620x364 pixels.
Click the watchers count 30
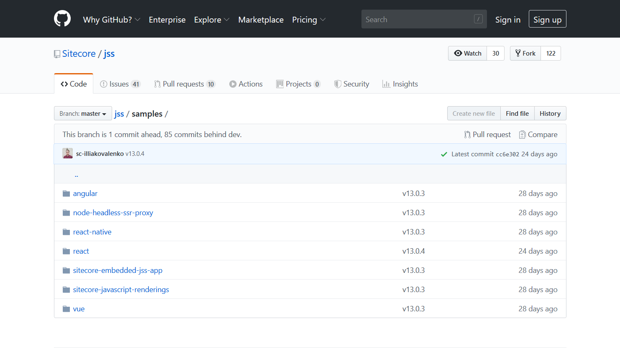tap(496, 53)
